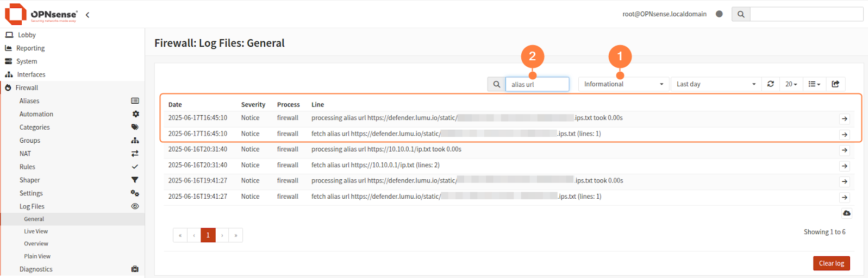Click the export log icon in toolbar

[835, 84]
